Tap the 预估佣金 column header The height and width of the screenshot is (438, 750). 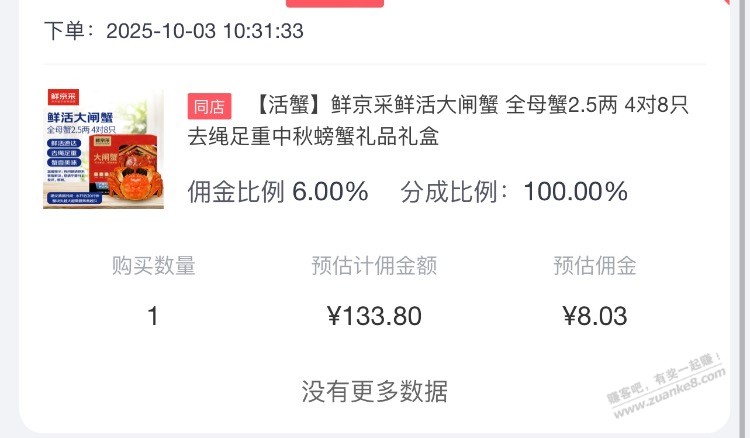pos(594,266)
